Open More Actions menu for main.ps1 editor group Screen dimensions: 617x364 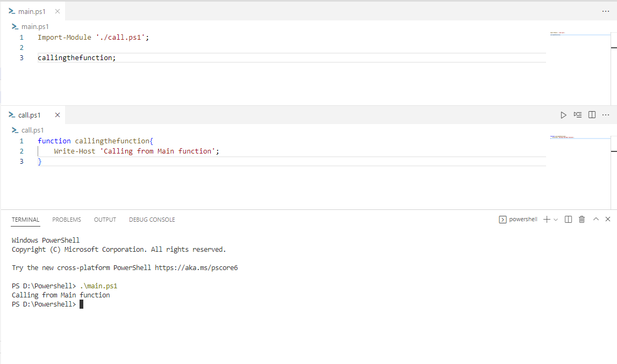tap(606, 11)
